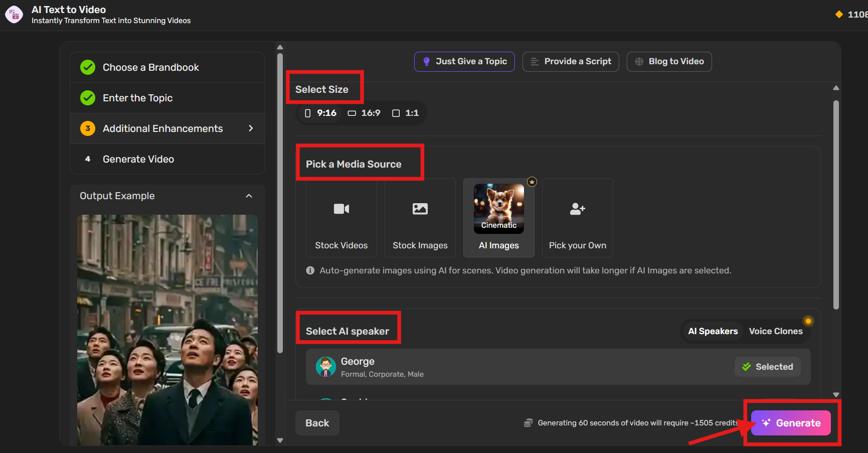The image size is (868, 453).
Task: Click the Back button
Action: click(317, 423)
